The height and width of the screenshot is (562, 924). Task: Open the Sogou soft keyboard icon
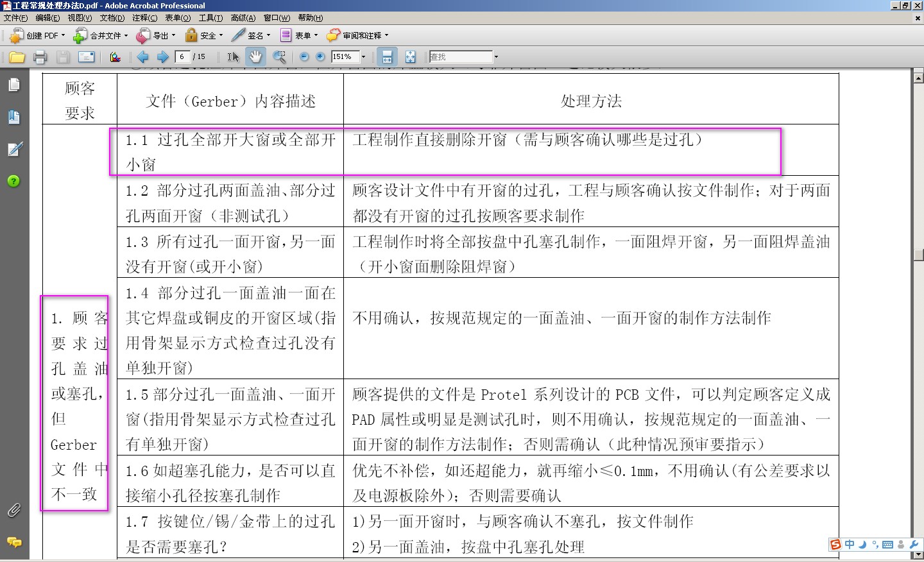[x=888, y=545]
